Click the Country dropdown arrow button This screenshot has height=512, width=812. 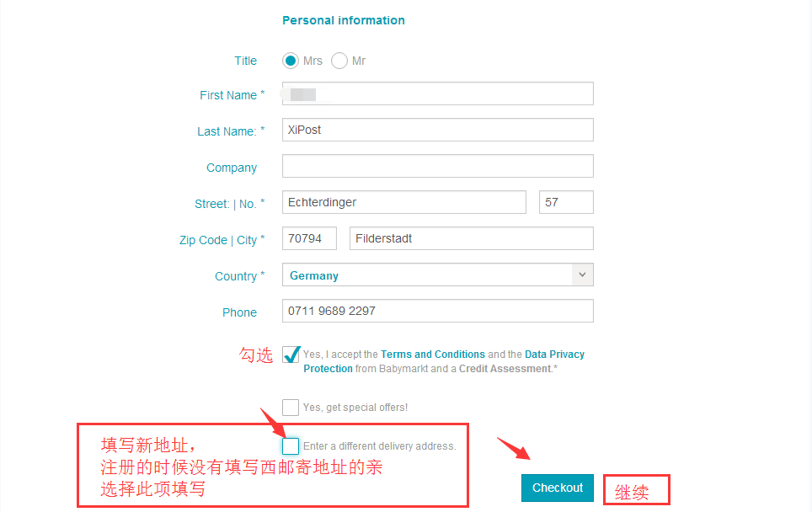[582, 275]
